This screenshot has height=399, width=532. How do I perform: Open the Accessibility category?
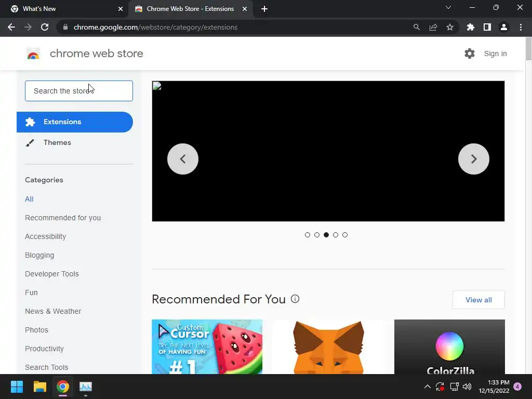[46, 236]
